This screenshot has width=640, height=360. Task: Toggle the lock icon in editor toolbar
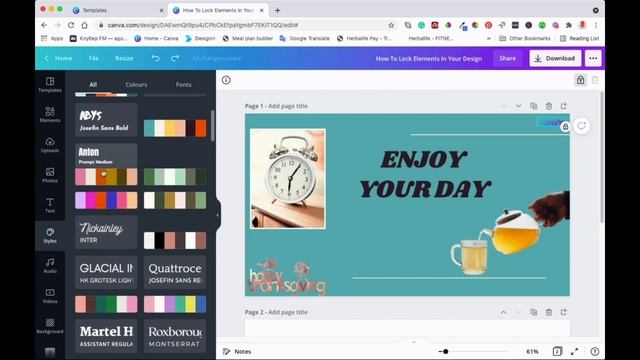click(580, 80)
